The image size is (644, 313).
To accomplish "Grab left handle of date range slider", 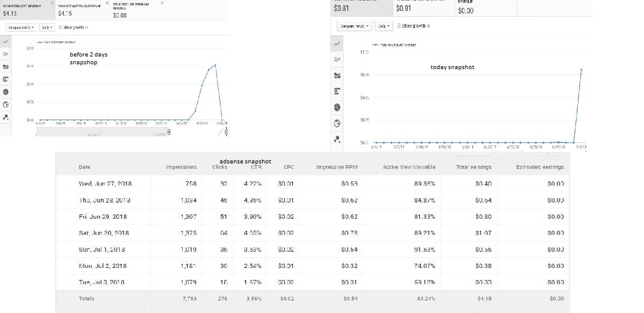I will click(169, 132).
